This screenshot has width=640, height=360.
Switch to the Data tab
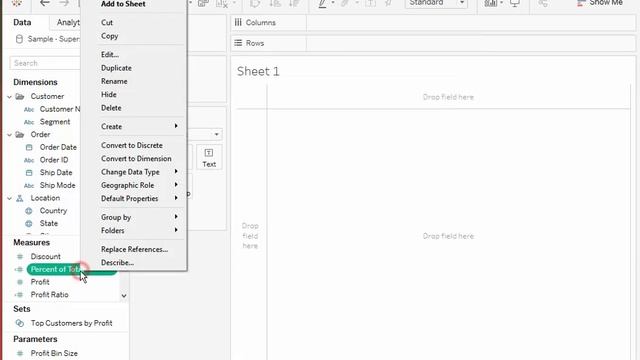coord(22,22)
